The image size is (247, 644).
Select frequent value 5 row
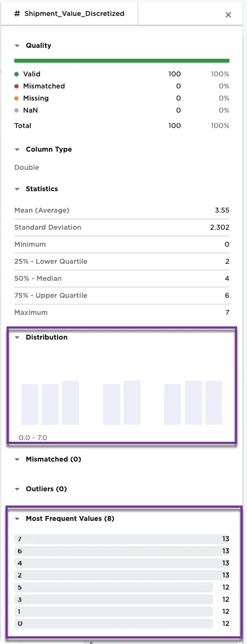pyautogui.click(x=122, y=587)
